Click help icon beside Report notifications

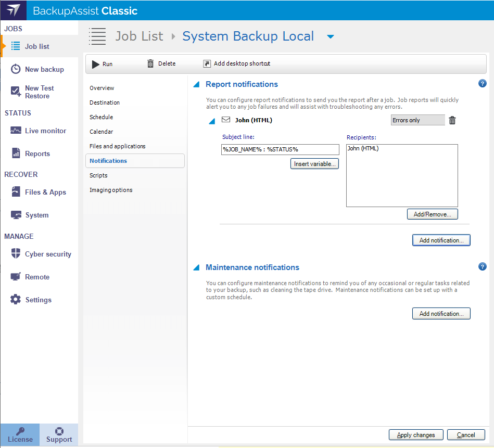pyautogui.click(x=482, y=84)
